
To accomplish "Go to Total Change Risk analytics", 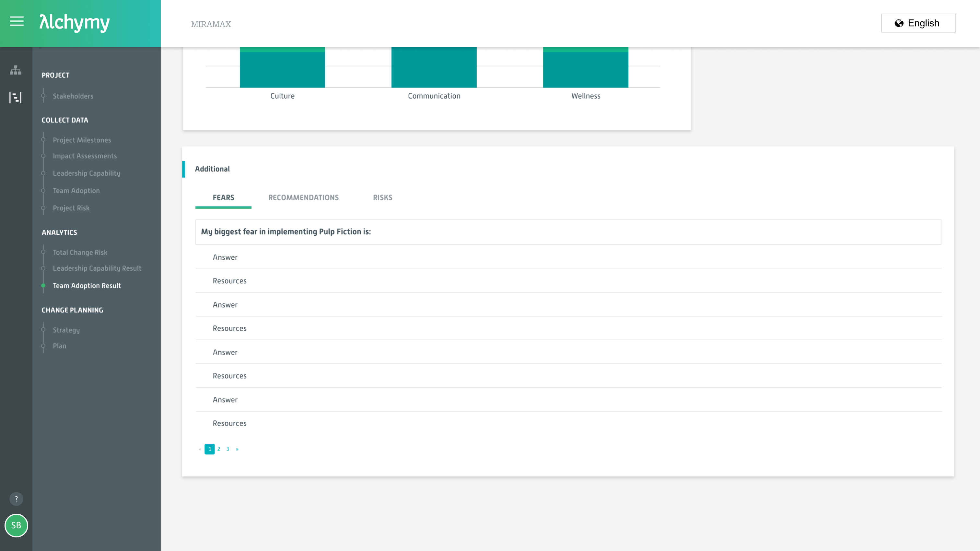I will (80, 252).
